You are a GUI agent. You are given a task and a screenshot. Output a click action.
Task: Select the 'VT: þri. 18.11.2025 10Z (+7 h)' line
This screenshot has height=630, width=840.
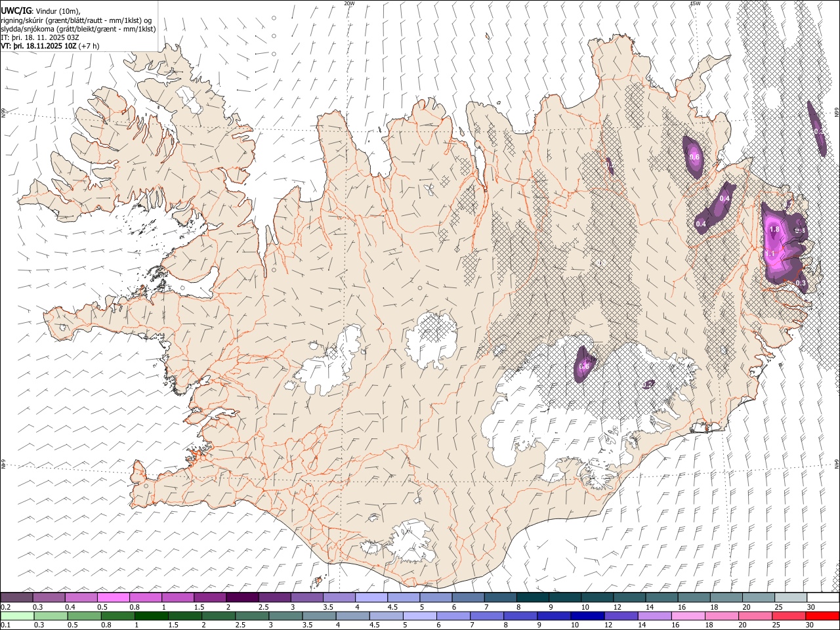click(51, 46)
